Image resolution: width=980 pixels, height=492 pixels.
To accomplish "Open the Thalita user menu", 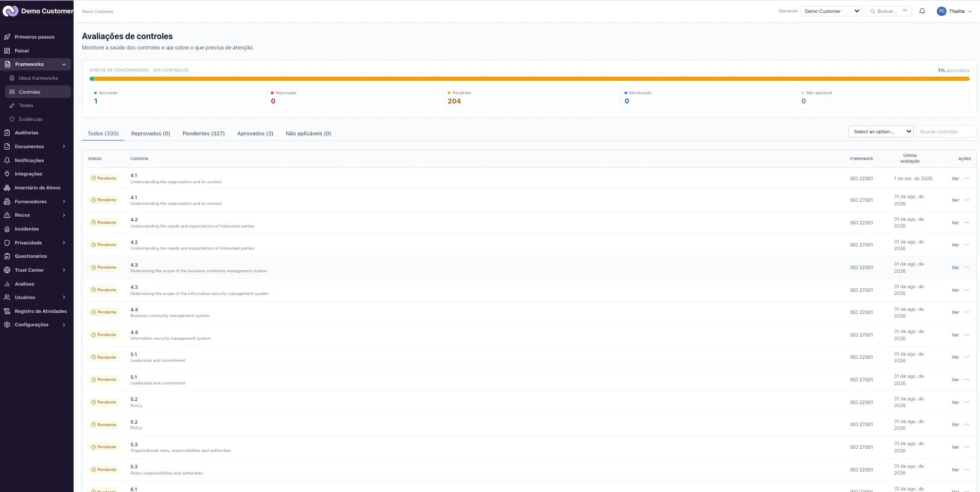I will (954, 11).
